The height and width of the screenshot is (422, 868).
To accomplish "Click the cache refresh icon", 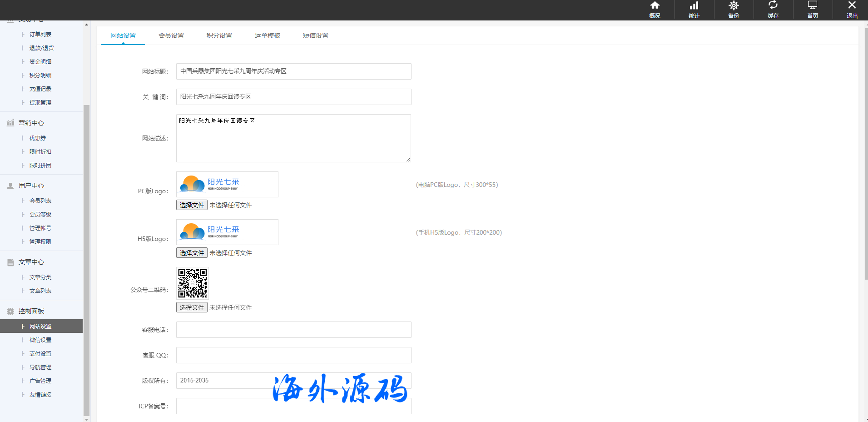I will tap(773, 6).
